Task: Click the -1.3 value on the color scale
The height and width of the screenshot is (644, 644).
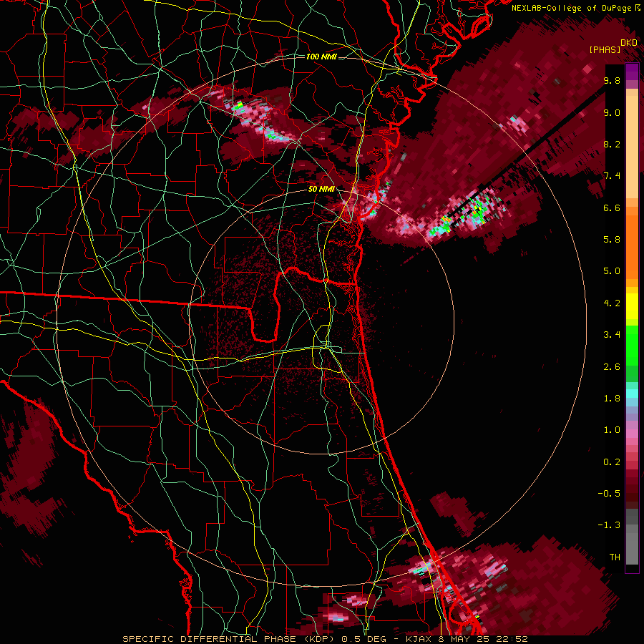Action: (609, 525)
